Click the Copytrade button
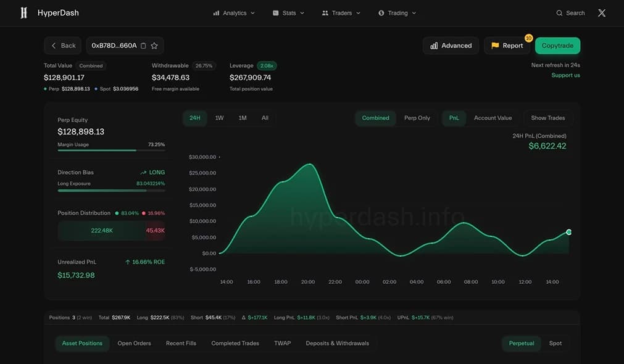 click(x=557, y=45)
